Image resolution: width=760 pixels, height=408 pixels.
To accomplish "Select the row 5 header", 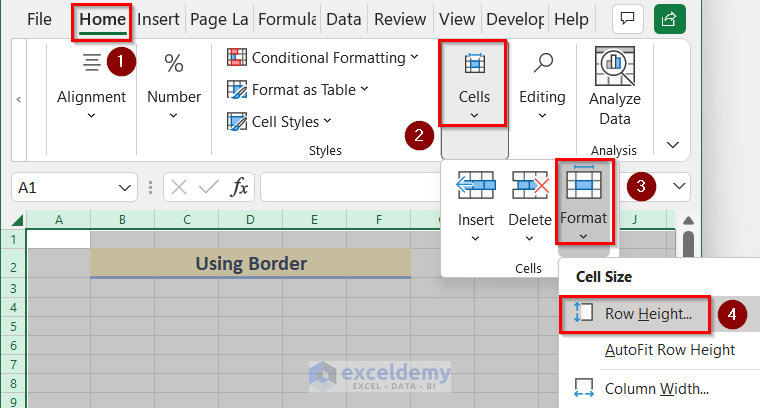I will (x=13, y=326).
